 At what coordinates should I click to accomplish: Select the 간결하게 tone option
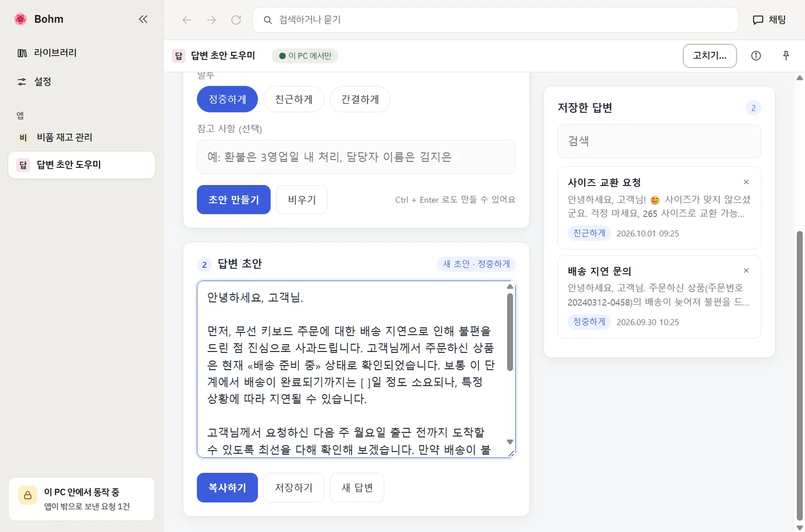[360, 99]
